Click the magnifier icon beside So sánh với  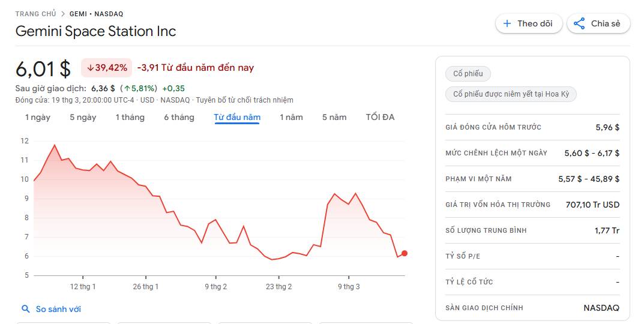coord(25,309)
